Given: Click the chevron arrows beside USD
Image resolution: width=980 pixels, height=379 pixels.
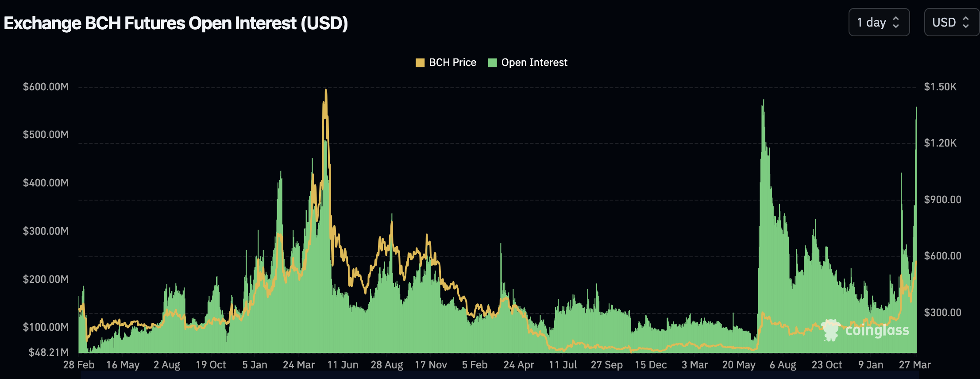Looking at the screenshot, I should [966, 22].
